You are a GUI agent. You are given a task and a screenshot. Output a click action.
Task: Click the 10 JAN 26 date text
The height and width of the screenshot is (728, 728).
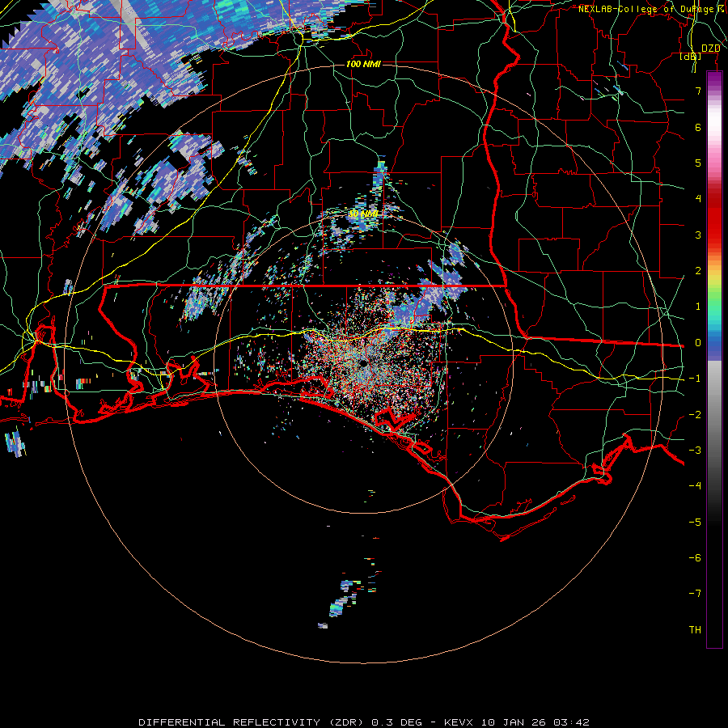click(x=514, y=722)
